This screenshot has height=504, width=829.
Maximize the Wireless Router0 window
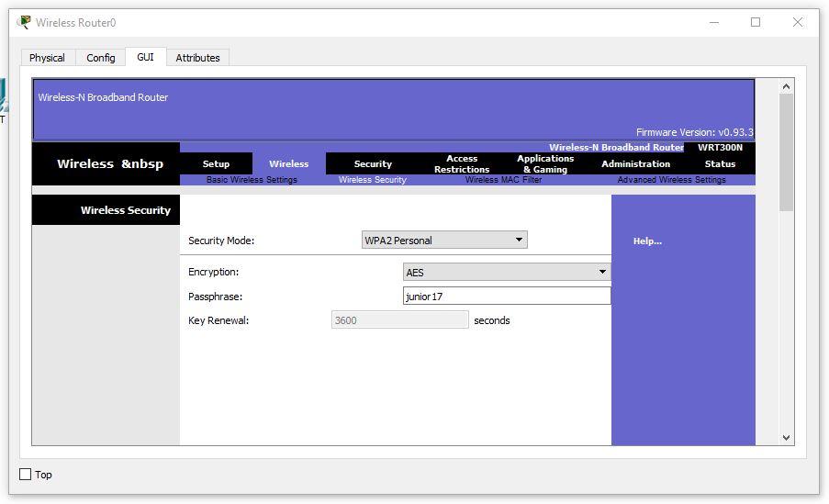point(756,22)
